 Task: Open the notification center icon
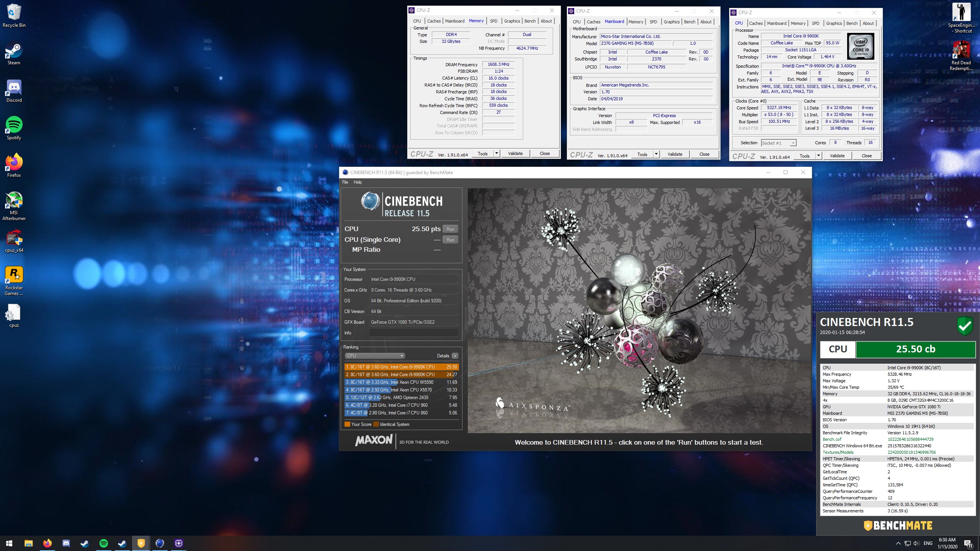coord(968,543)
